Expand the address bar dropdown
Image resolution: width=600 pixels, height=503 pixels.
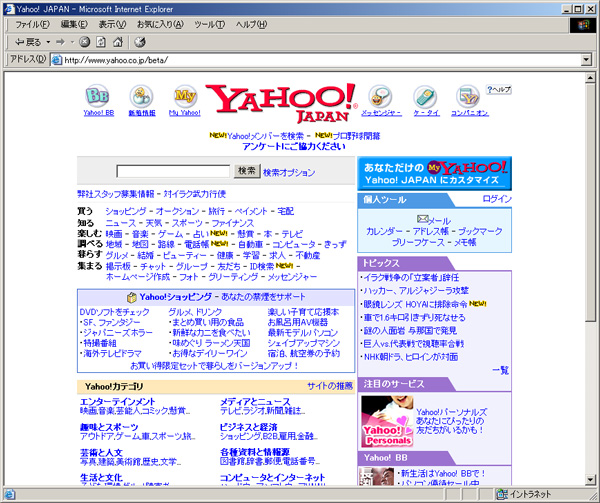tap(586, 60)
